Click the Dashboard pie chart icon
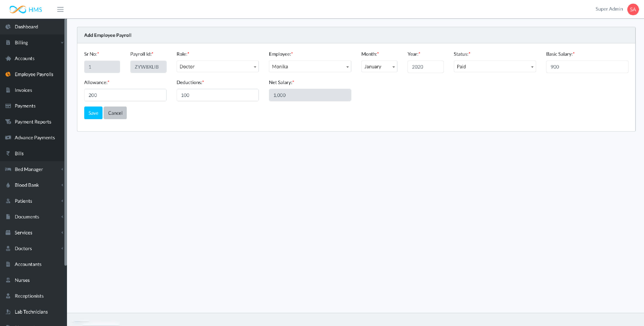 click(8, 27)
